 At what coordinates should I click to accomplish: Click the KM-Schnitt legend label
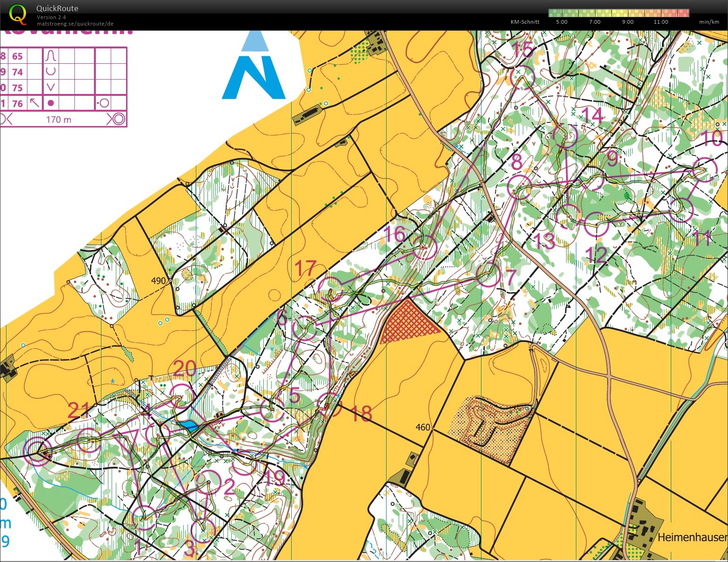[x=525, y=22]
